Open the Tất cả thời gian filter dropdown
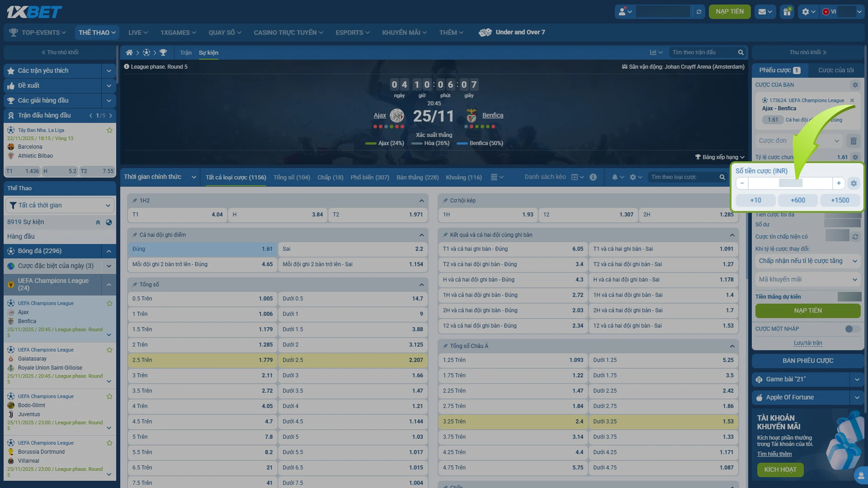Screen dimensions: 868x488 [x=59, y=205]
